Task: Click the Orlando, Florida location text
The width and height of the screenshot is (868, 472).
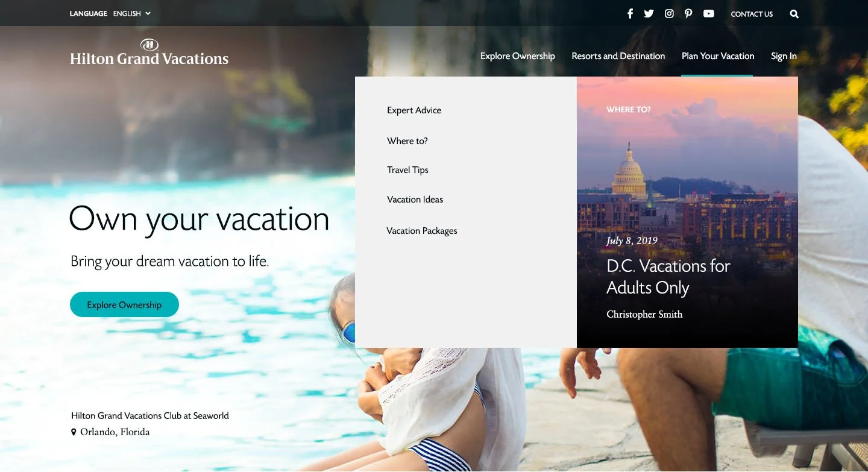Action: pos(115,432)
